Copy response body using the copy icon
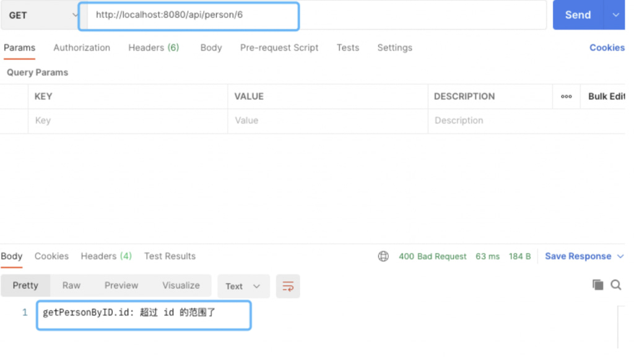The width and height of the screenshot is (634, 364). [x=597, y=285]
